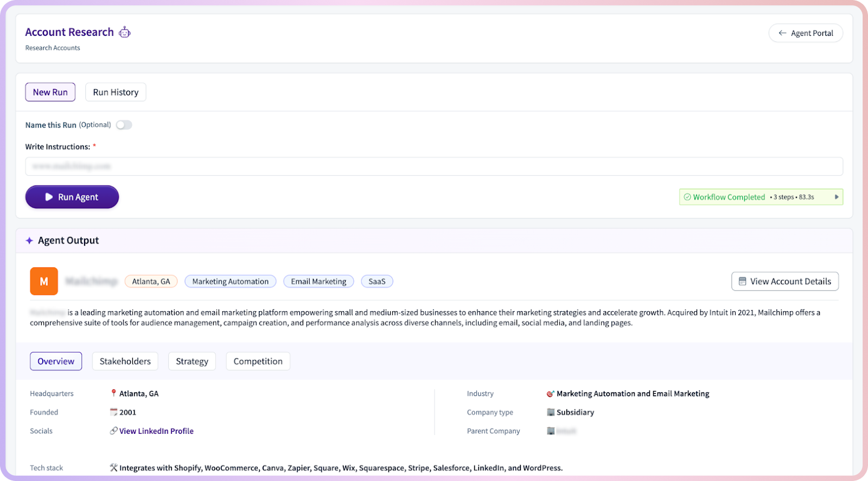
Task: Click the details icon in View Account Details
Action: click(742, 281)
